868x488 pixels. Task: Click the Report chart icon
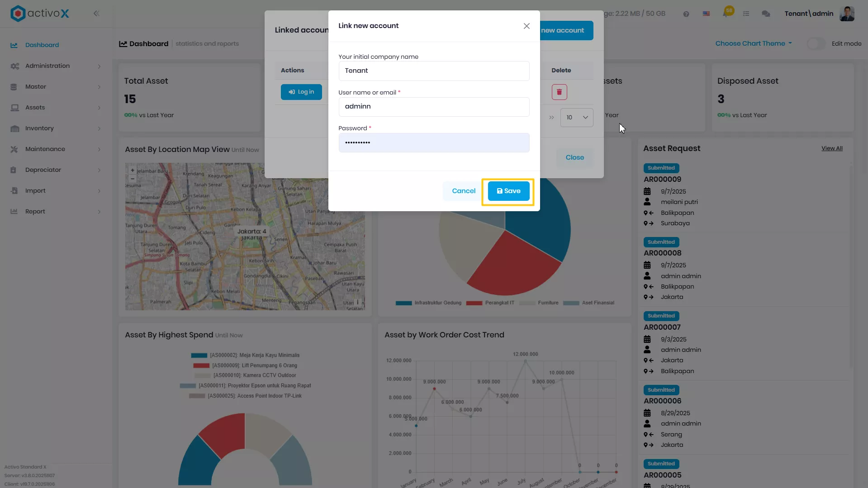pyautogui.click(x=14, y=212)
